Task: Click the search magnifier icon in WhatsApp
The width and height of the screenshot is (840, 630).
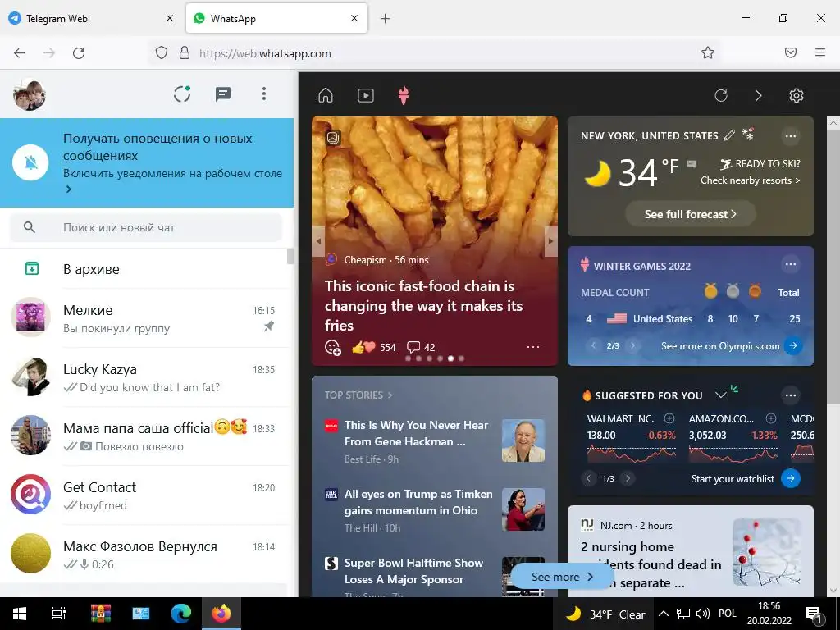Action: pos(30,227)
